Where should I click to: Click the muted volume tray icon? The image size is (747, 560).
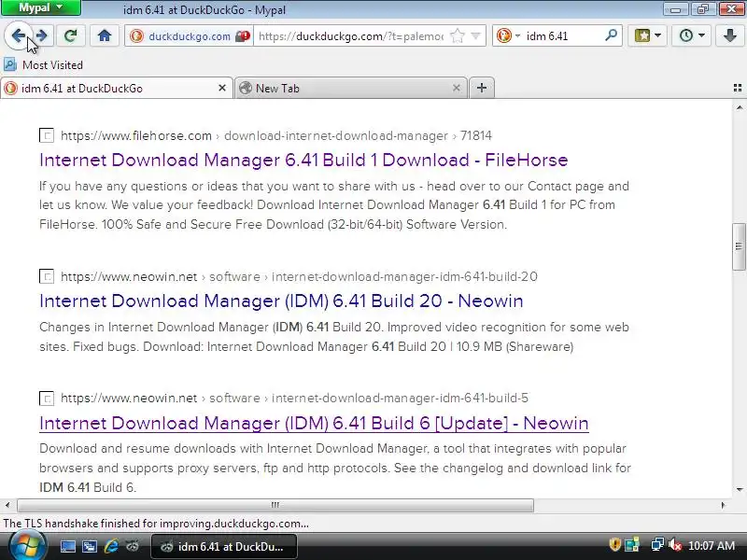(674, 544)
